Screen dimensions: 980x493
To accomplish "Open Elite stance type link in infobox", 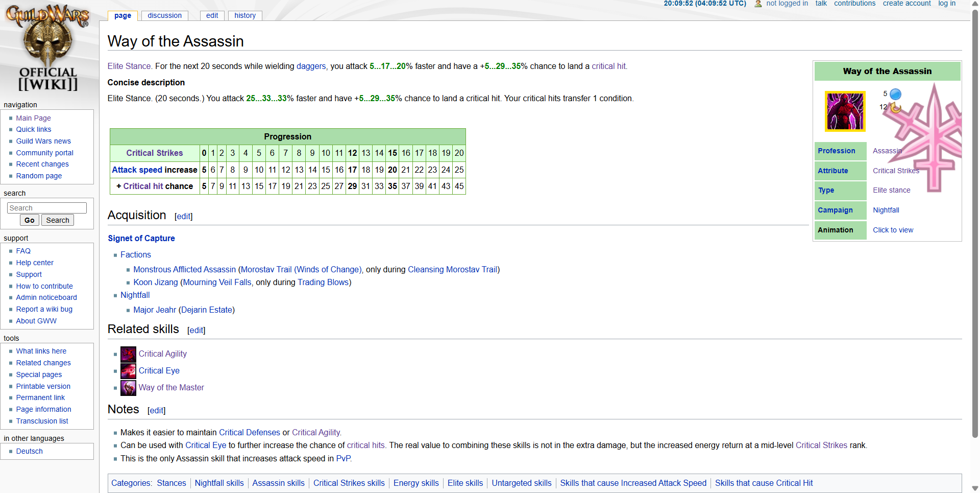I will pyautogui.click(x=891, y=191).
